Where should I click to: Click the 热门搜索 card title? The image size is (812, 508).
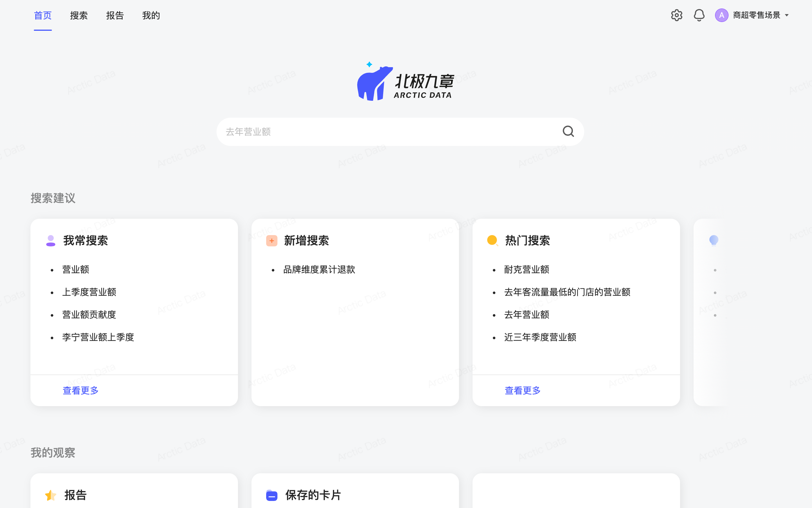pos(528,240)
